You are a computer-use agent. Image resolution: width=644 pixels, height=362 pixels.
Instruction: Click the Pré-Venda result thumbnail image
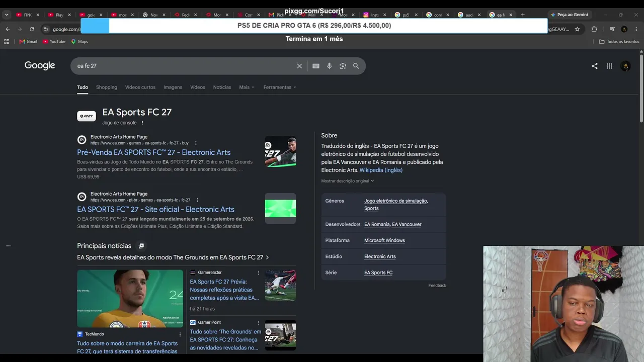point(280,151)
